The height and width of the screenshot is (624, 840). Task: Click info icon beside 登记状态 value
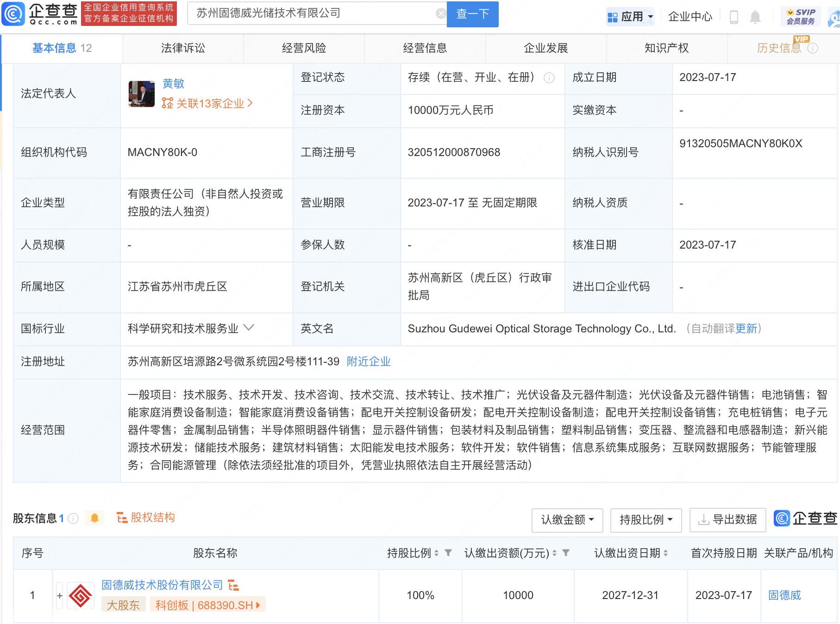549,78
